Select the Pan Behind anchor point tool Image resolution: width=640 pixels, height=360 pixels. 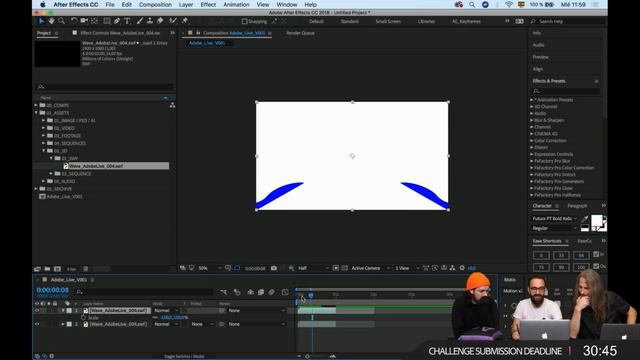[x=95, y=21]
